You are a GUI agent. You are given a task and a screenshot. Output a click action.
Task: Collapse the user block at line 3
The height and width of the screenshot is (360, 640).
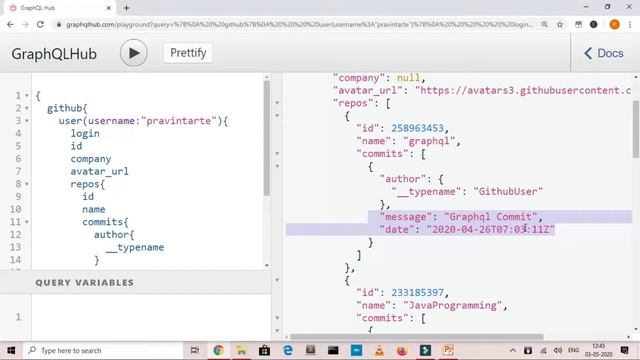(27, 121)
